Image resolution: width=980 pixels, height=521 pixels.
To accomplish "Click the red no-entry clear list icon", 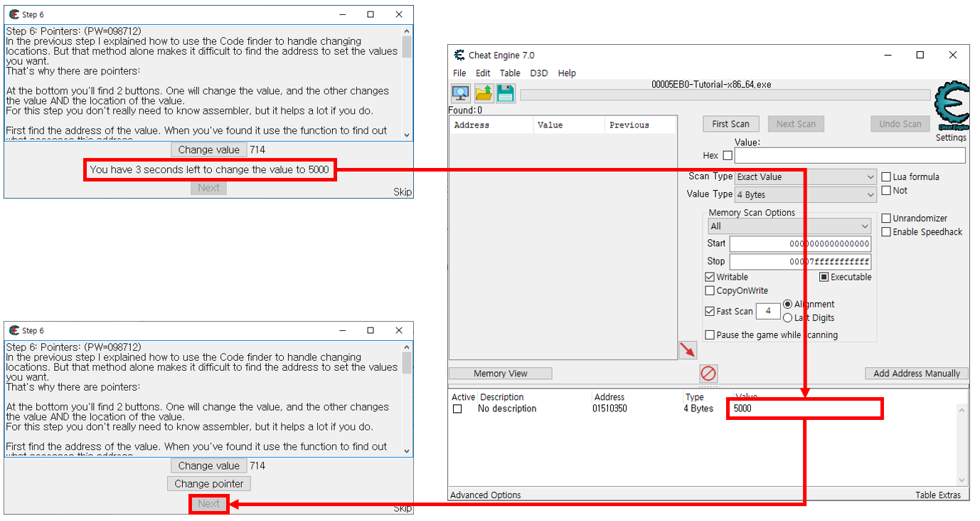I will pyautogui.click(x=708, y=373).
